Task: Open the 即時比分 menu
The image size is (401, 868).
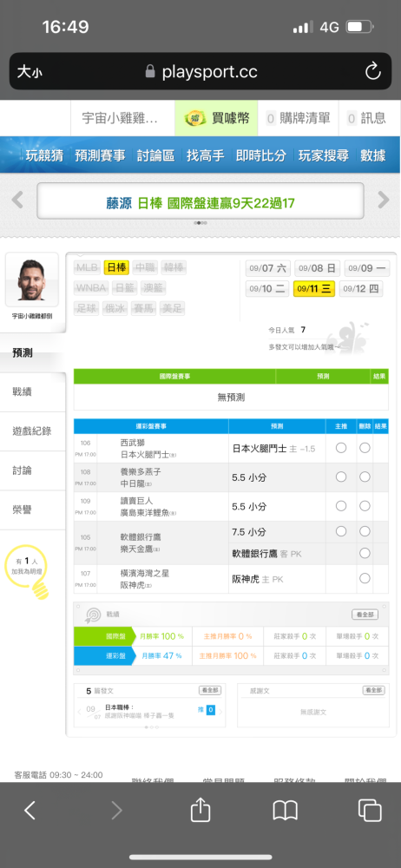Action: pos(261,155)
